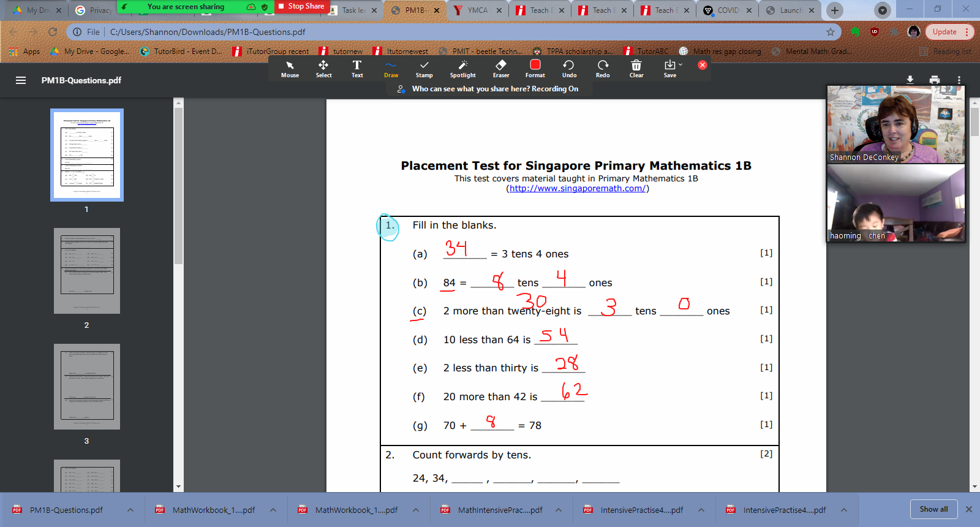Viewport: 980px width, 527px height.
Task: Pick the Eraser tool
Action: (501, 69)
